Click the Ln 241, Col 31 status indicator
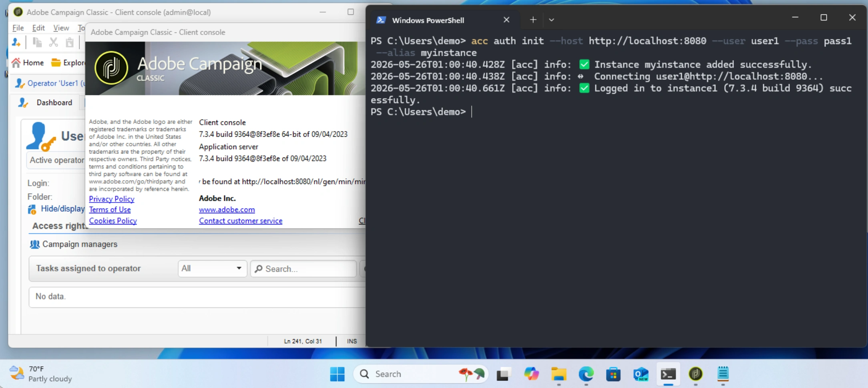This screenshot has height=388, width=868. (303, 341)
